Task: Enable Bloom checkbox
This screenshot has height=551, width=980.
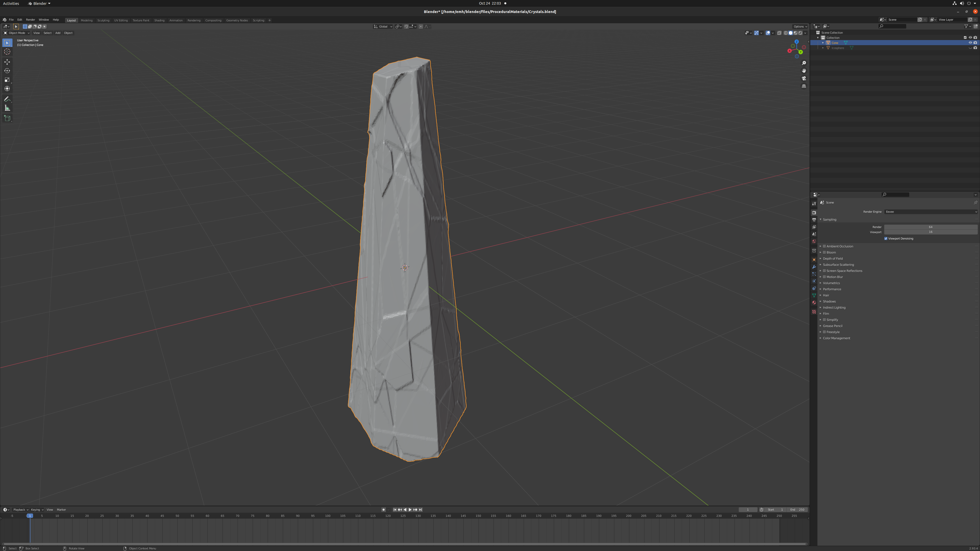Action: pos(824,252)
